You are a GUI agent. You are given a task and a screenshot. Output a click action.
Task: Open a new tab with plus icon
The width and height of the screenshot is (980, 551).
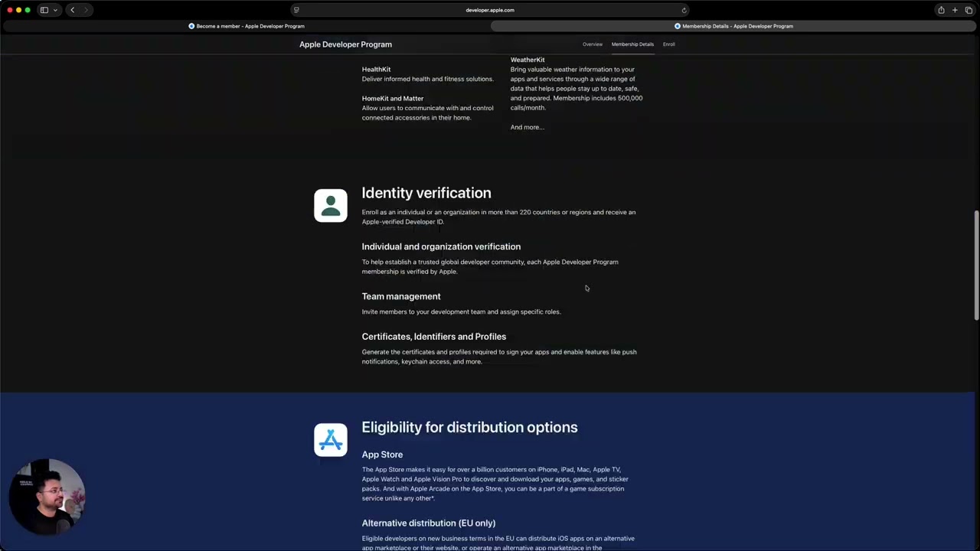click(955, 10)
